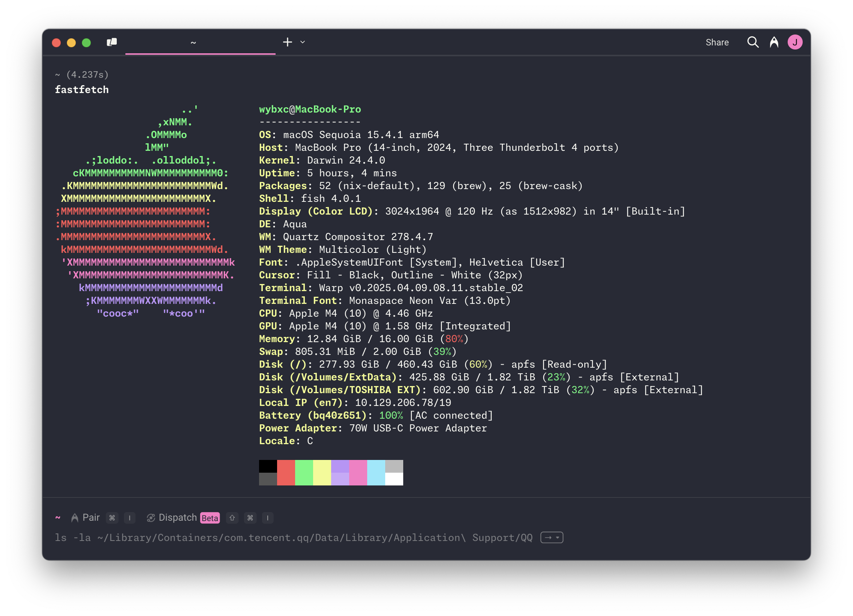Screen dimensions: 853x616
Task: Click the Dispatch Beta badge
Action: click(x=210, y=518)
